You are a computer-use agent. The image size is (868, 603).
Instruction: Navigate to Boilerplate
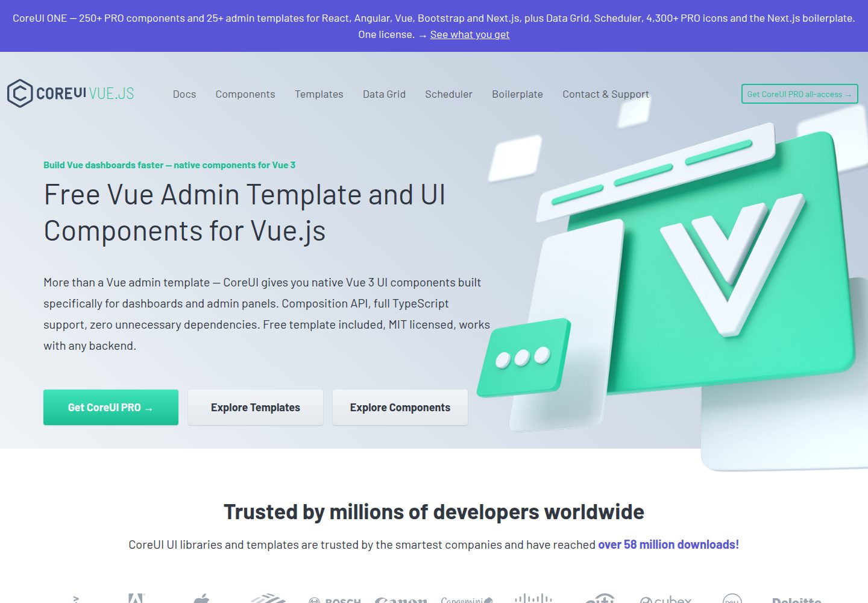[517, 94]
